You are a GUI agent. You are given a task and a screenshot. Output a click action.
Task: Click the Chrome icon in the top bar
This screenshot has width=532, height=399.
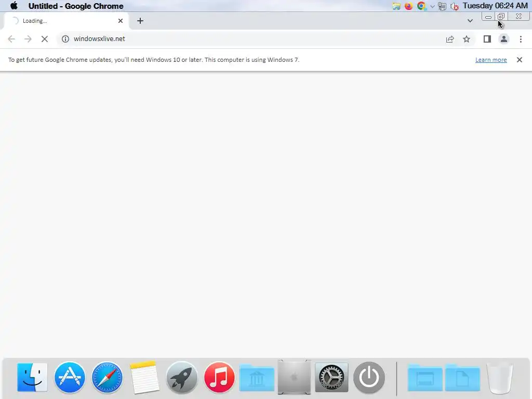[x=421, y=6]
